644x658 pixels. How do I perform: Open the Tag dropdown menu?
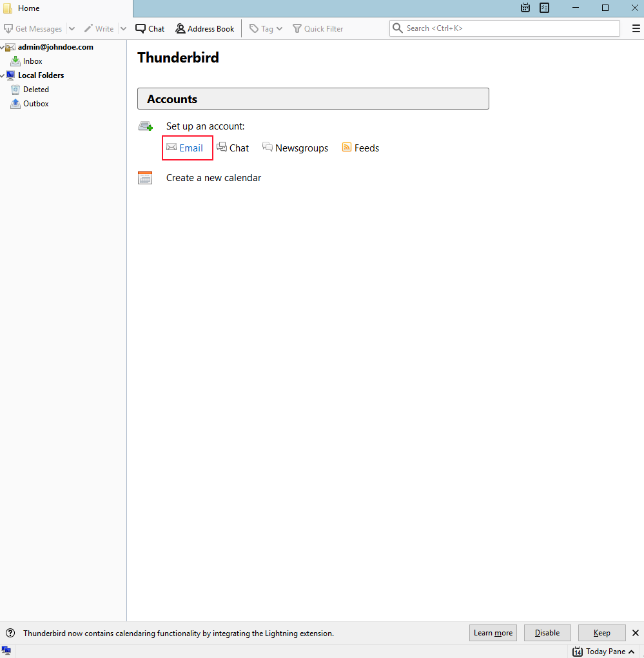pyautogui.click(x=266, y=28)
